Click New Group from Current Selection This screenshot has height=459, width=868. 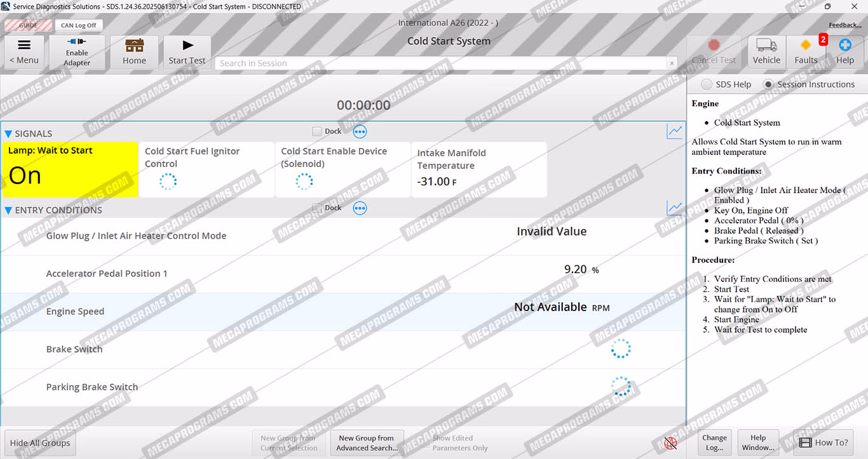[288, 443]
